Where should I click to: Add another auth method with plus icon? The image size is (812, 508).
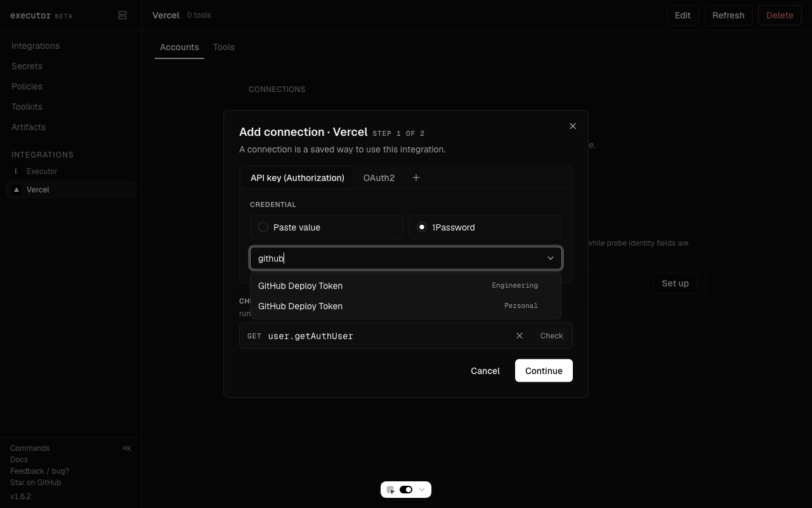416,178
